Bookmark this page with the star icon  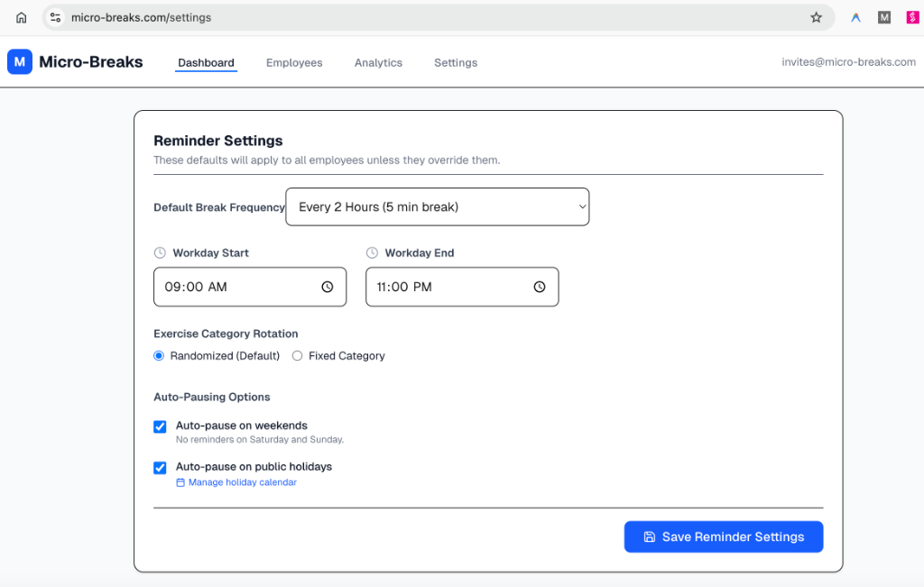click(816, 17)
